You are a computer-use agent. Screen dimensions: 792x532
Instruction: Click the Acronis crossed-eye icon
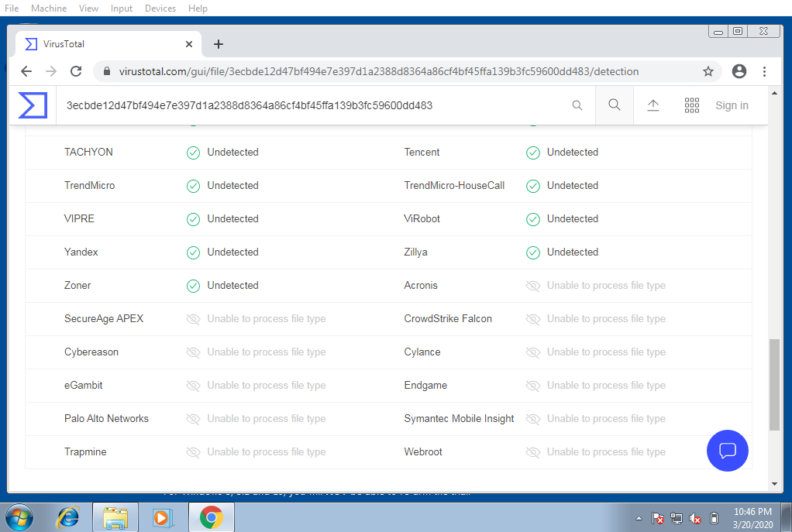pyautogui.click(x=533, y=286)
